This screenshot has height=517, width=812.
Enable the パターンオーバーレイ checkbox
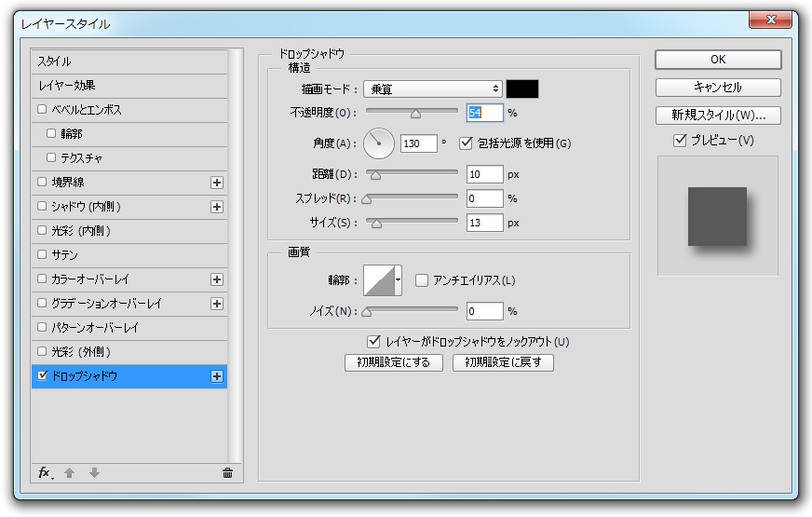[x=43, y=327]
